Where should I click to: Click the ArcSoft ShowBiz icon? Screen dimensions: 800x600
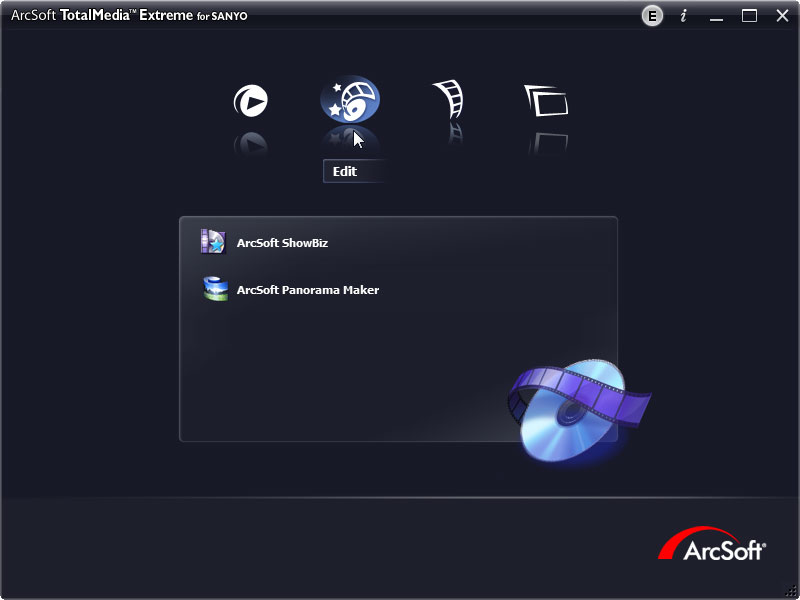[x=213, y=242]
